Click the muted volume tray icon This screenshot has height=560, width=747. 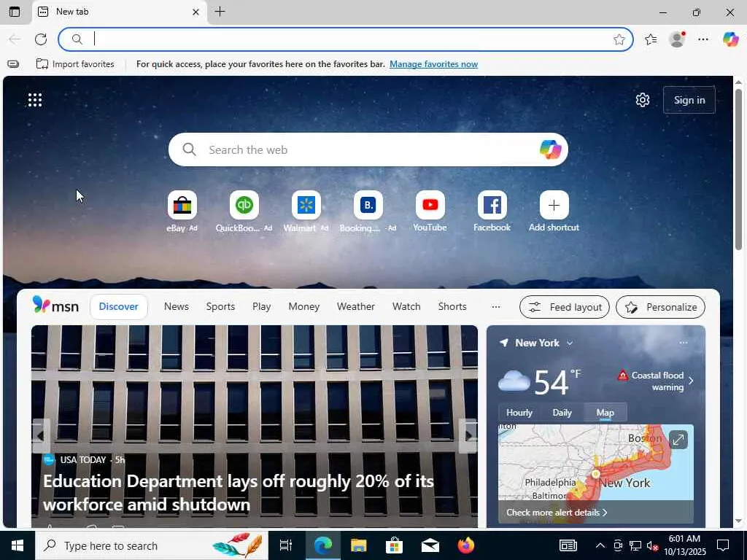coord(652,545)
